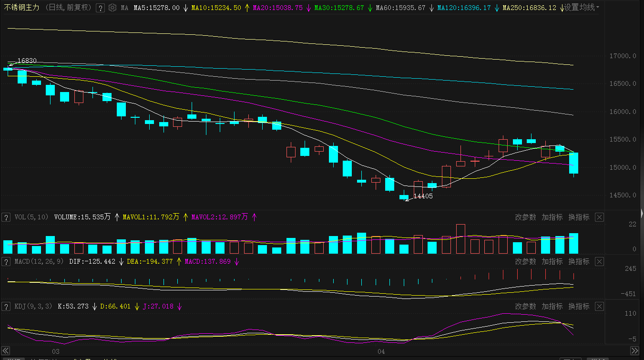Click the tallest red volume bar
Image resolution: width=644 pixels, height=360 pixels.
460,238
